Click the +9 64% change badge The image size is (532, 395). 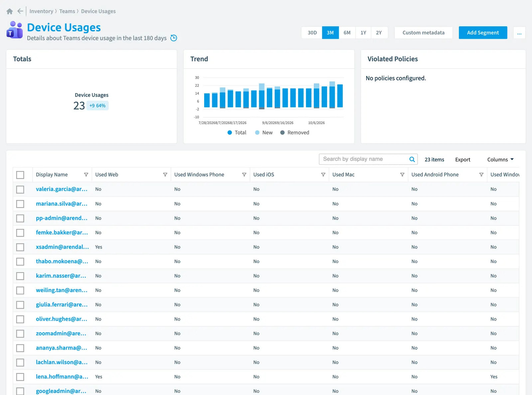97,106
